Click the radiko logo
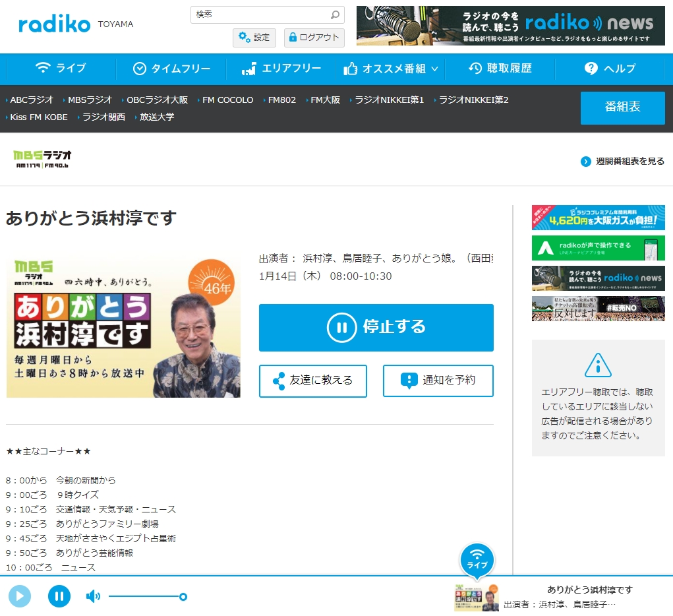The width and height of the screenshot is (673, 616). pyautogui.click(x=55, y=24)
